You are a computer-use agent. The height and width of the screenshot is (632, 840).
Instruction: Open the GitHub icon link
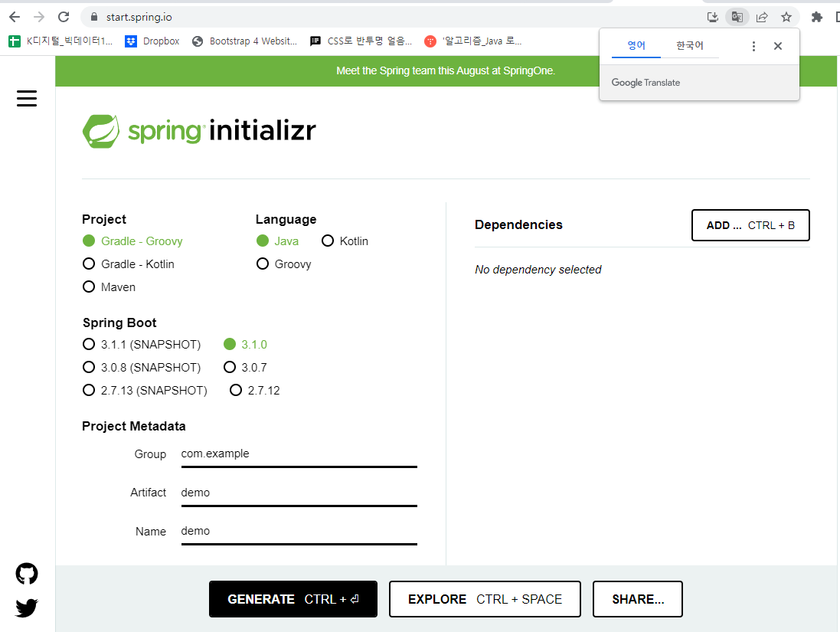click(27, 574)
